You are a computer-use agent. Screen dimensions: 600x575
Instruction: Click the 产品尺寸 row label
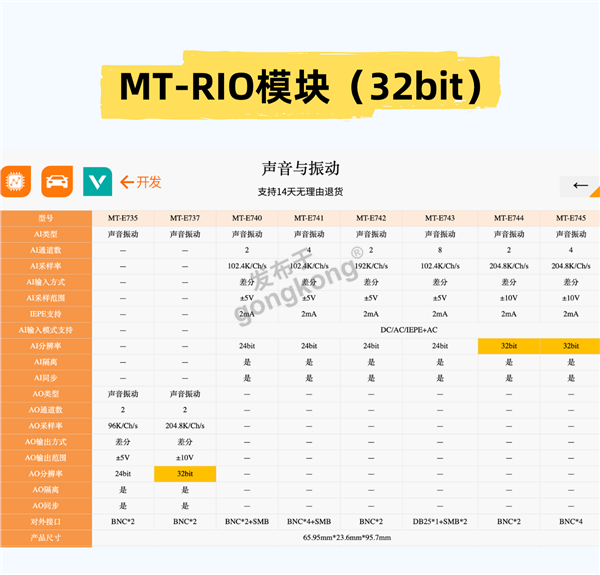click(46, 538)
